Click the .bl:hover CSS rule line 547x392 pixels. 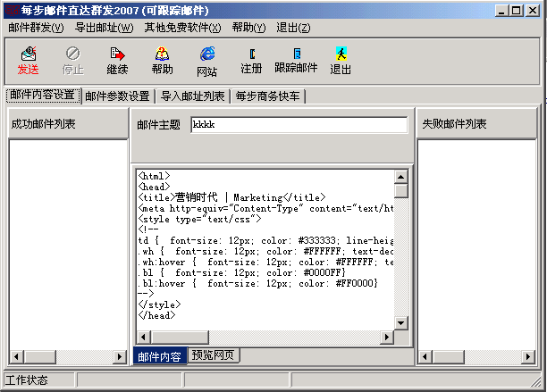click(257, 283)
